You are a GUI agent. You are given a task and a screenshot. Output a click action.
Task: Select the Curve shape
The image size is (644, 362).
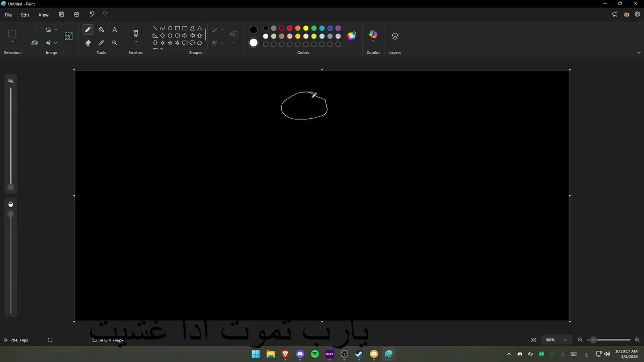click(163, 28)
